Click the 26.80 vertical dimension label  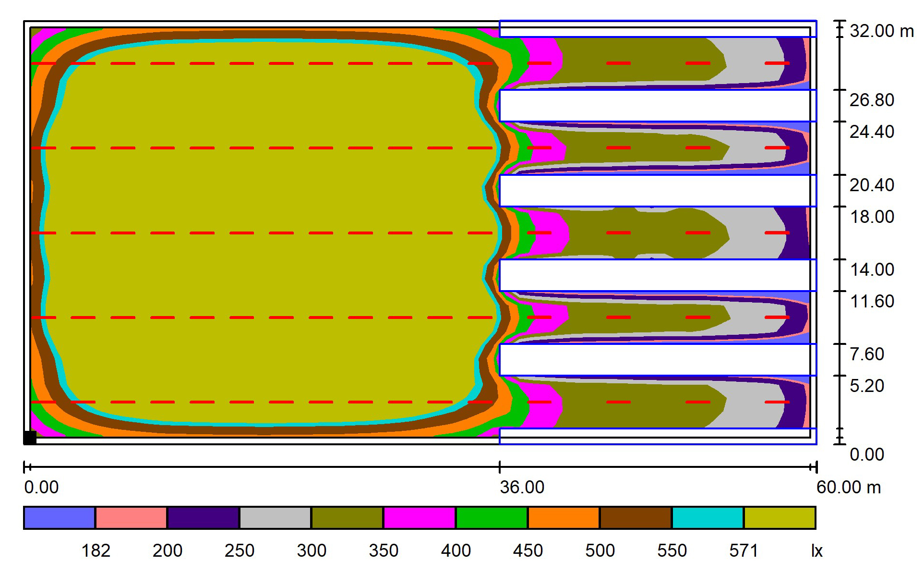872,100
